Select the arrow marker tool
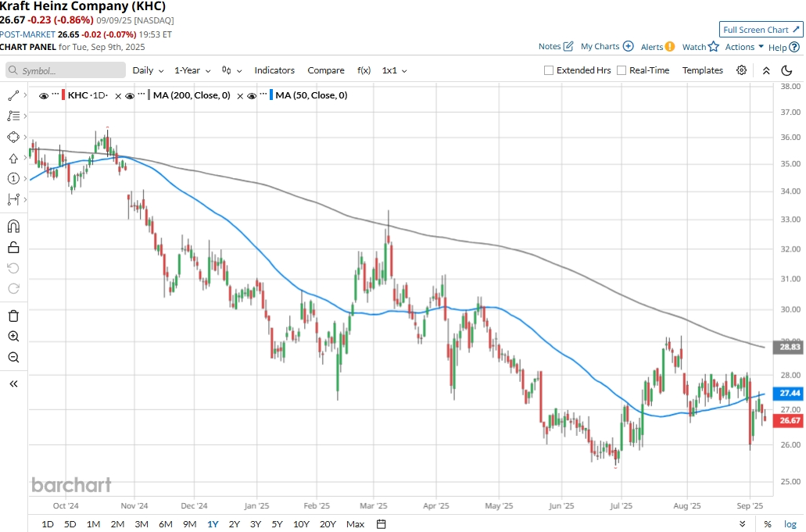806x532 pixels. [x=13, y=158]
